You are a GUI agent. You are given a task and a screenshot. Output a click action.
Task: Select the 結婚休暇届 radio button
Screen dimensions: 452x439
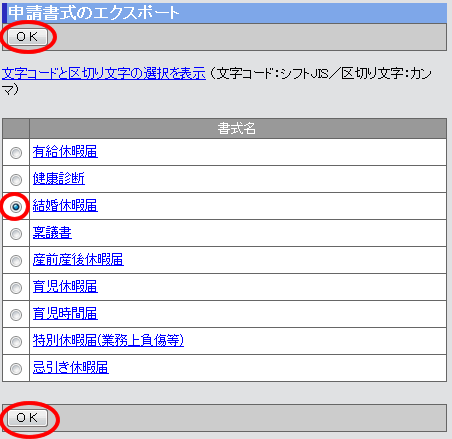(16, 207)
